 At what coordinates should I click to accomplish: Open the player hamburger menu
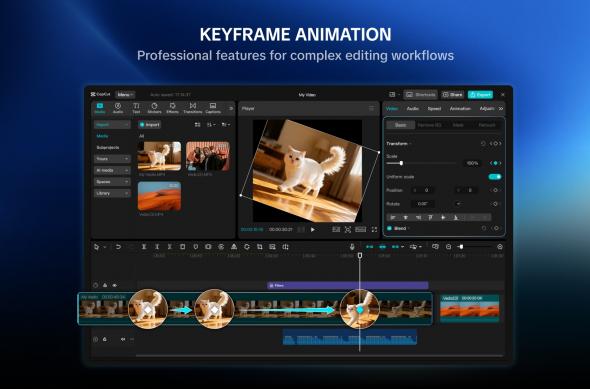(372, 108)
